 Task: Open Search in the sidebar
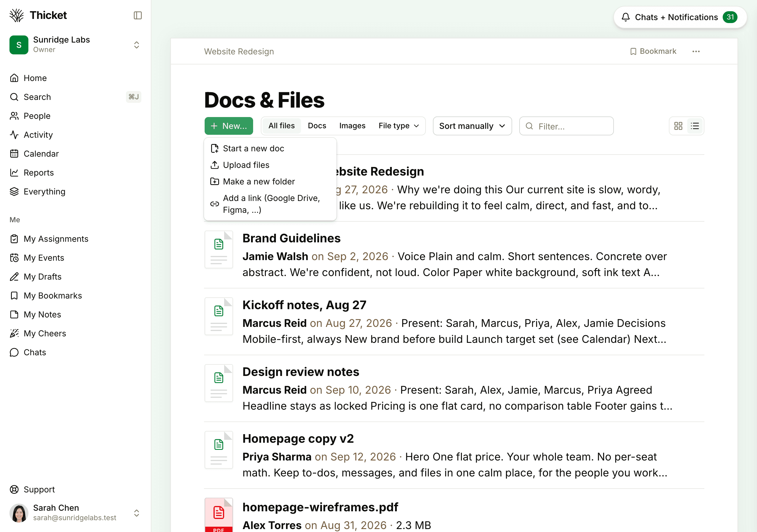tap(75, 97)
